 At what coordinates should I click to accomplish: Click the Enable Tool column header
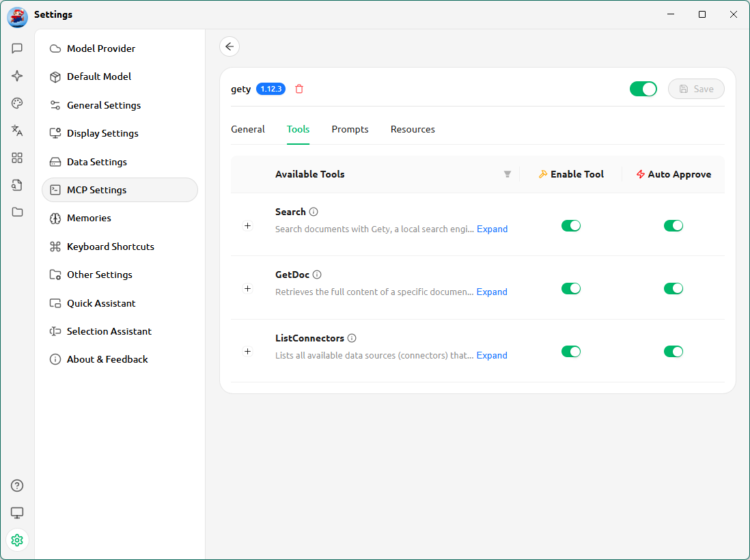(x=571, y=175)
